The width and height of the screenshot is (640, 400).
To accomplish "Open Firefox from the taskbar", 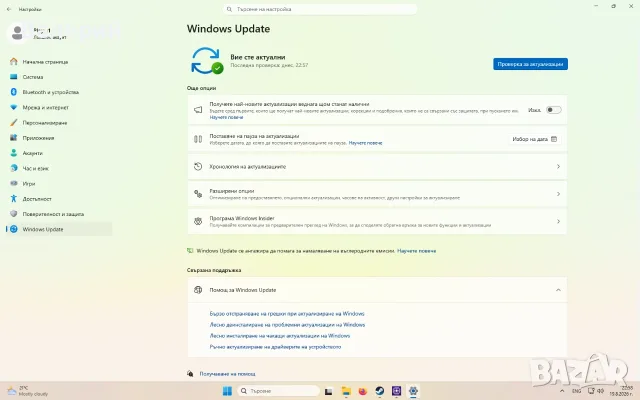I will [x=363, y=391].
